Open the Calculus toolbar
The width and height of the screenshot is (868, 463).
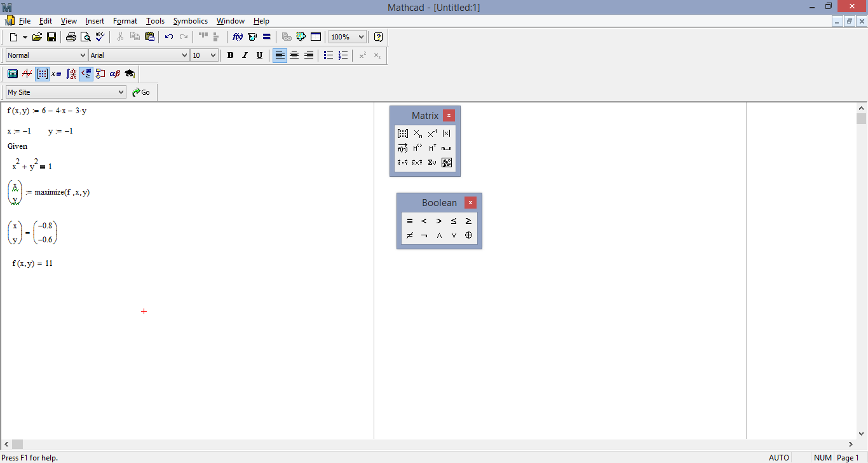click(71, 74)
